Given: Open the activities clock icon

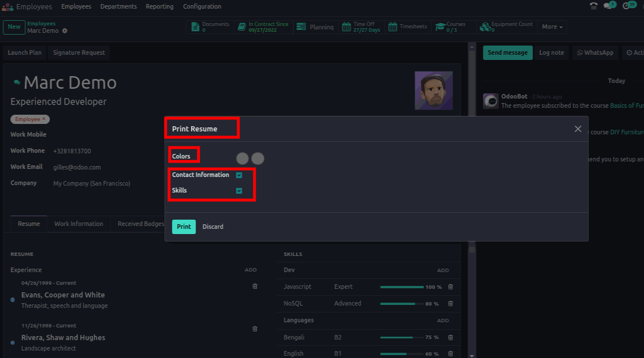Looking at the screenshot, I should point(627,6).
